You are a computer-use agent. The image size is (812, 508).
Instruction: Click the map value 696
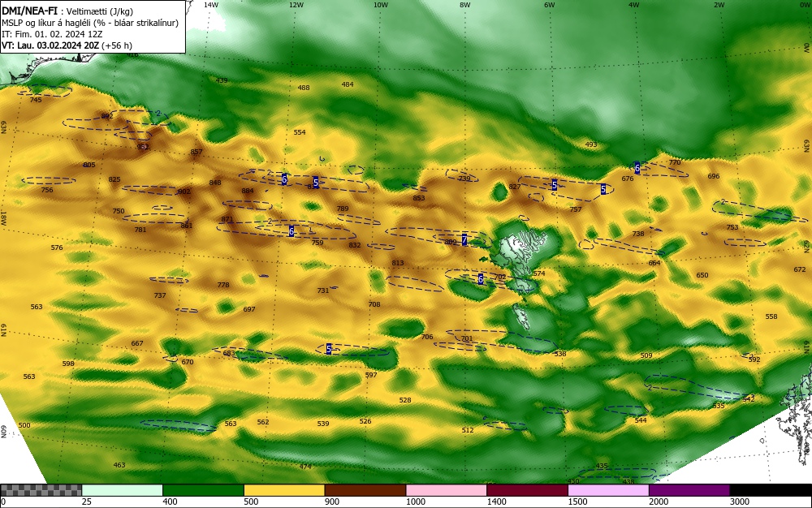pos(714,176)
